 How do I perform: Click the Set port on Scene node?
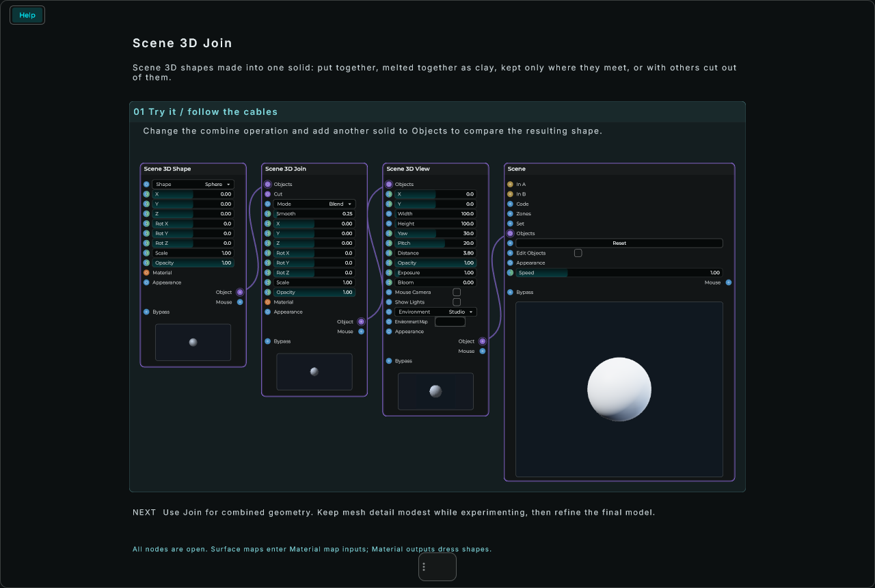pos(510,224)
